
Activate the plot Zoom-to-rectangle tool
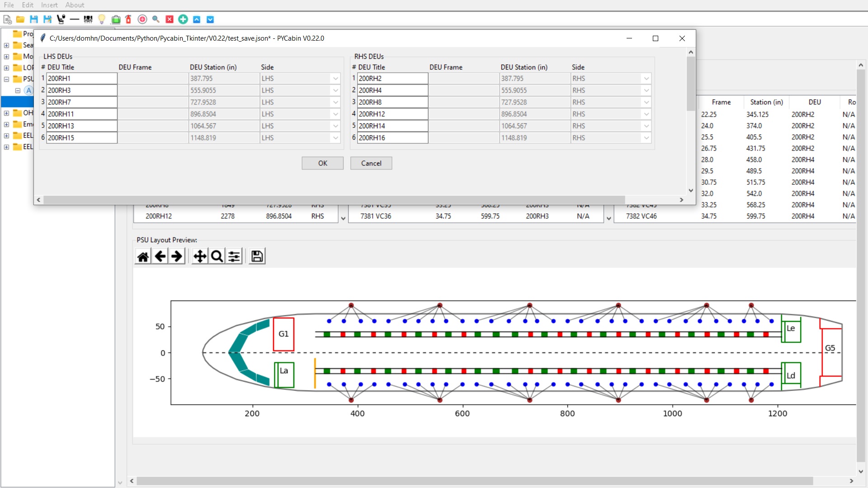[x=217, y=257]
